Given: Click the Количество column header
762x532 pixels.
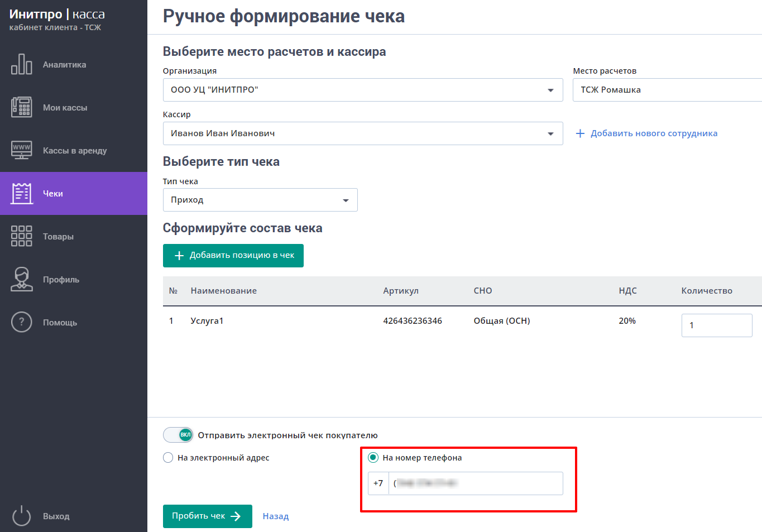Looking at the screenshot, I should tap(707, 291).
